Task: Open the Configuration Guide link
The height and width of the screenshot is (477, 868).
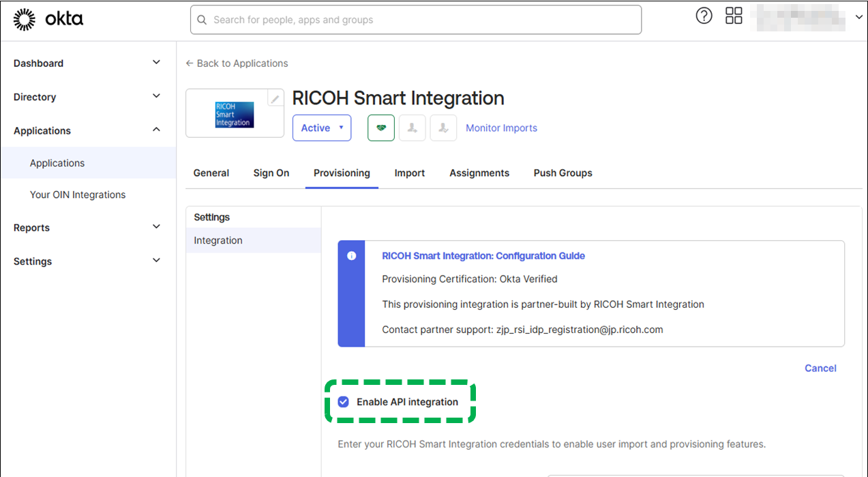Action: (x=483, y=256)
